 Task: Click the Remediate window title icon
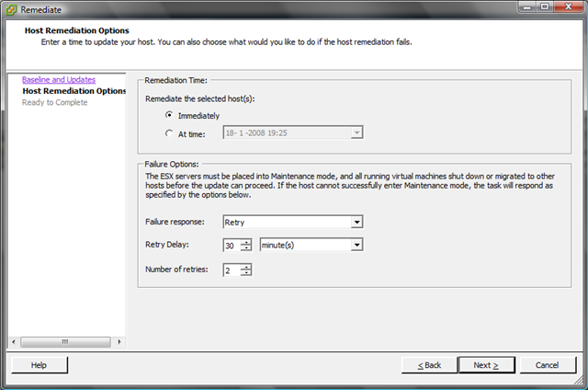click(10, 9)
